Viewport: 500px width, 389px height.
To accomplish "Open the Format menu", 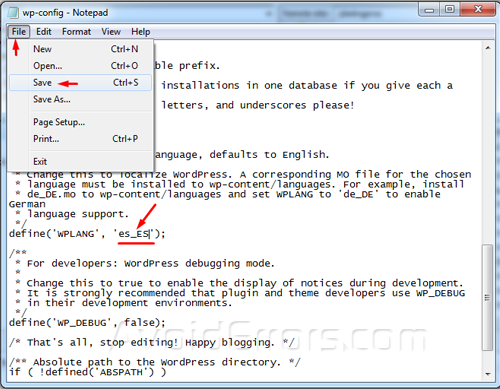I will point(76,32).
